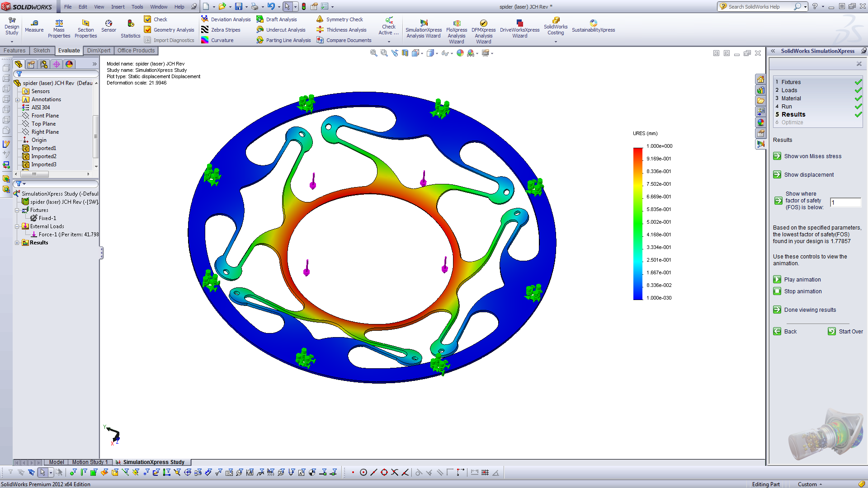Open Mass Properties
The height and width of the screenshot is (488, 868).
coord(59,29)
